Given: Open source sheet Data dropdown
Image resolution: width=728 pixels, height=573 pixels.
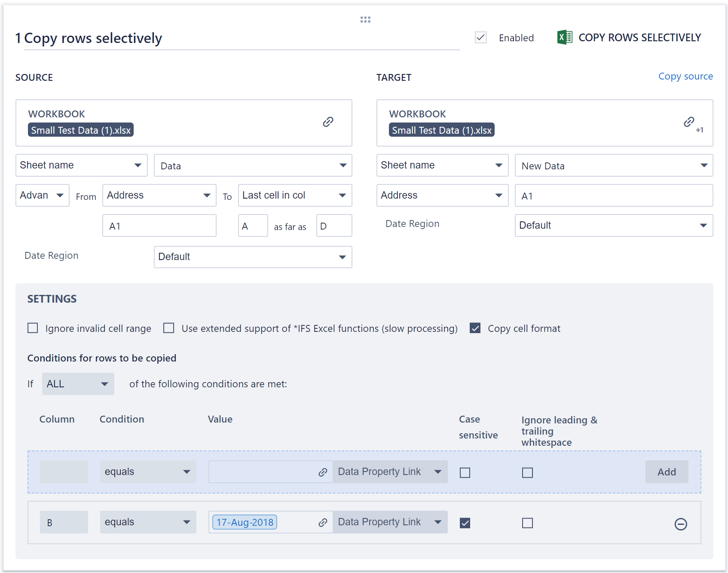Looking at the screenshot, I should click(253, 165).
